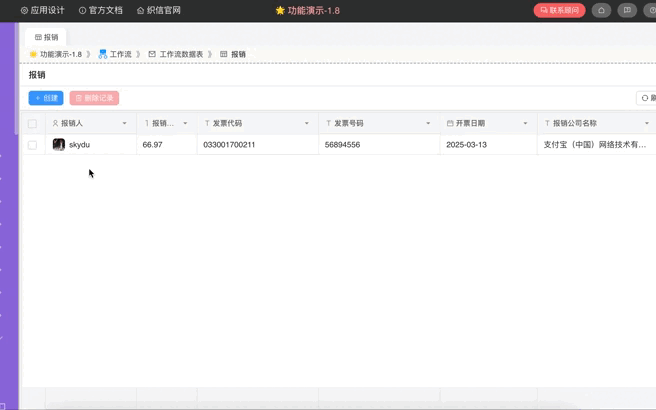The width and height of the screenshot is (656, 410).
Task: Click the blue 创建 button
Action: click(46, 98)
